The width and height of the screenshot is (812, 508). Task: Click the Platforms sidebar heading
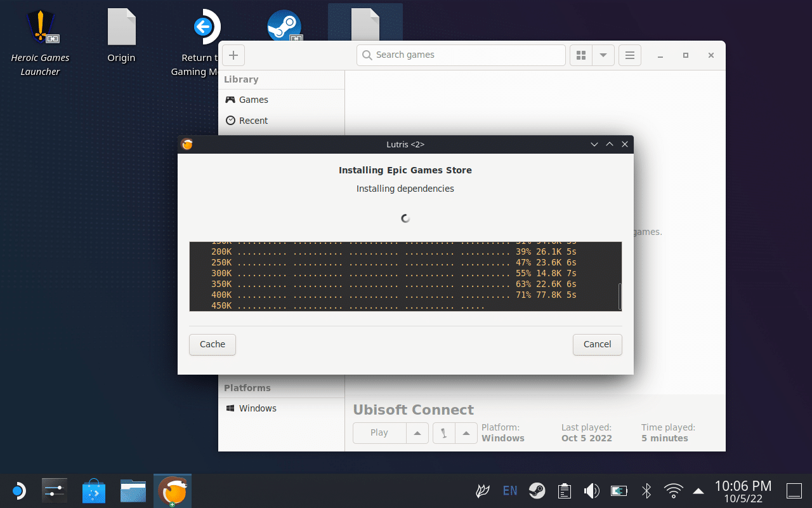pos(247,388)
